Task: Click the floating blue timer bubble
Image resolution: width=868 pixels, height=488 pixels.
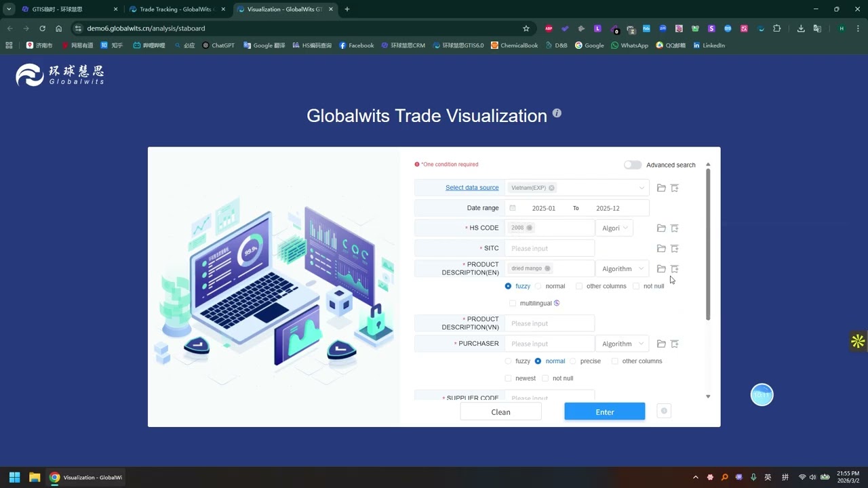Action: [x=762, y=394]
